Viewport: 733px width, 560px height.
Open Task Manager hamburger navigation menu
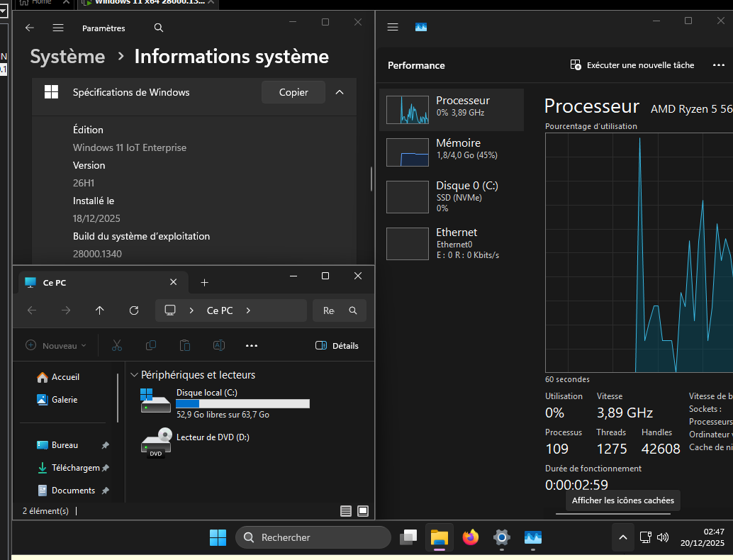pyautogui.click(x=393, y=27)
